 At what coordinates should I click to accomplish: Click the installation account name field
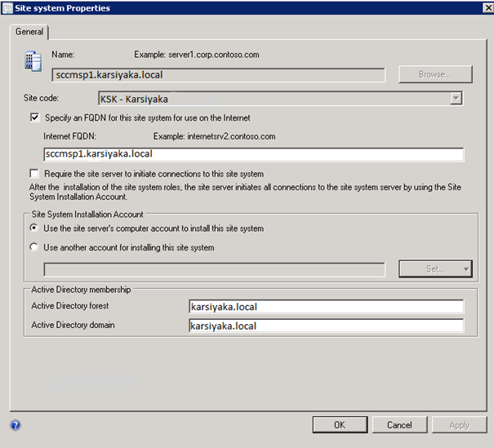[214, 269]
